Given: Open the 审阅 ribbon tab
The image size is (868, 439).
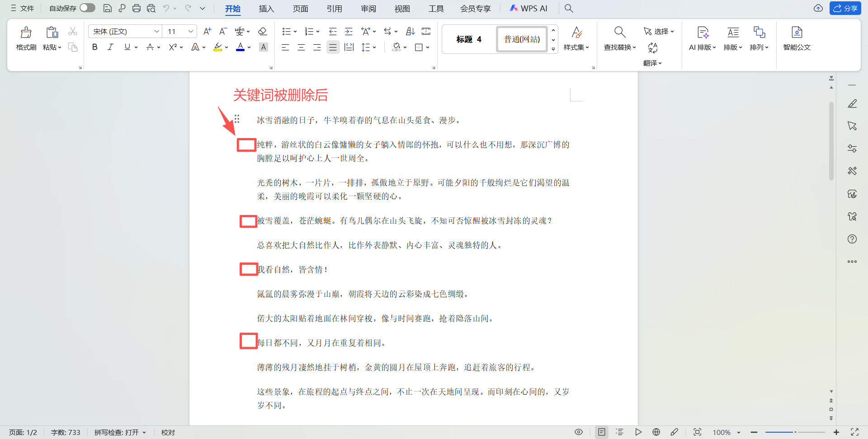Looking at the screenshot, I should [x=368, y=9].
